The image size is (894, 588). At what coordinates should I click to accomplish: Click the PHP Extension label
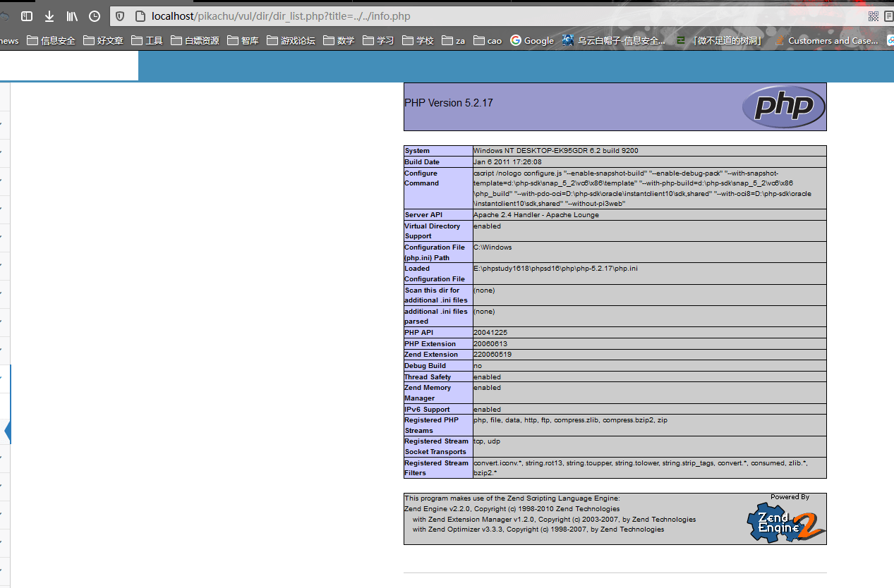pyautogui.click(x=430, y=344)
